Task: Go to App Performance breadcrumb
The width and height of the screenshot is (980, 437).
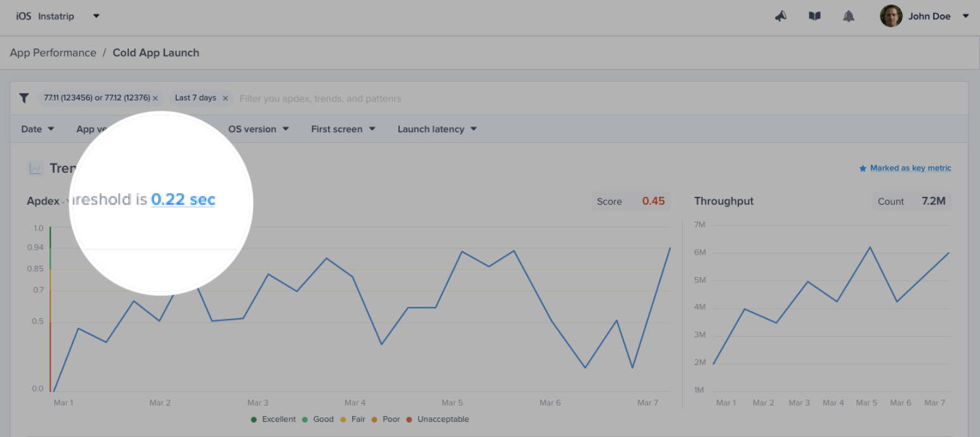Action: (x=53, y=53)
